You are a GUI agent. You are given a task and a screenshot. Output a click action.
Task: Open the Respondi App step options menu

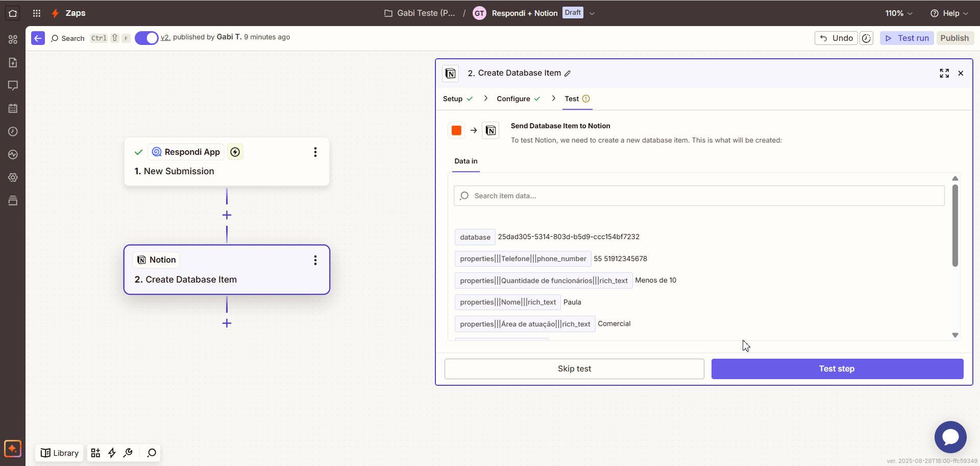pyautogui.click(x=315, y=152)
